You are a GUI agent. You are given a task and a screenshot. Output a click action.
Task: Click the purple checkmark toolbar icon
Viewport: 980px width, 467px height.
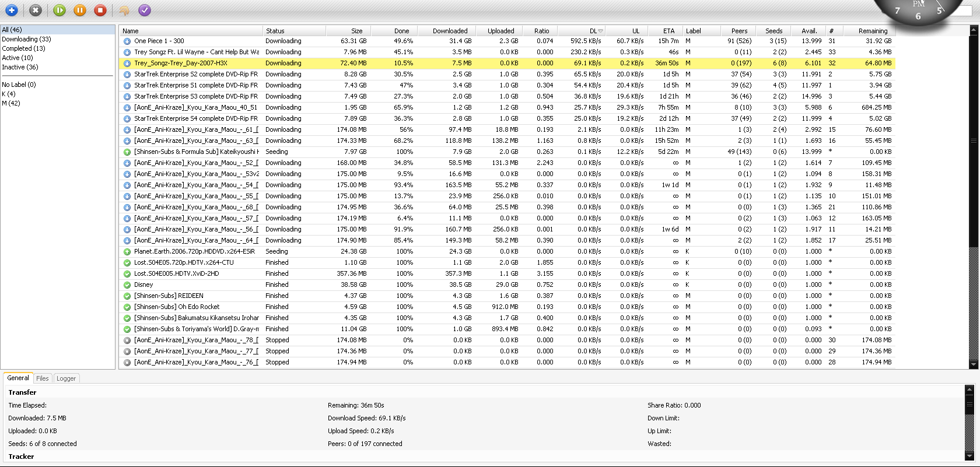(145, 10)
